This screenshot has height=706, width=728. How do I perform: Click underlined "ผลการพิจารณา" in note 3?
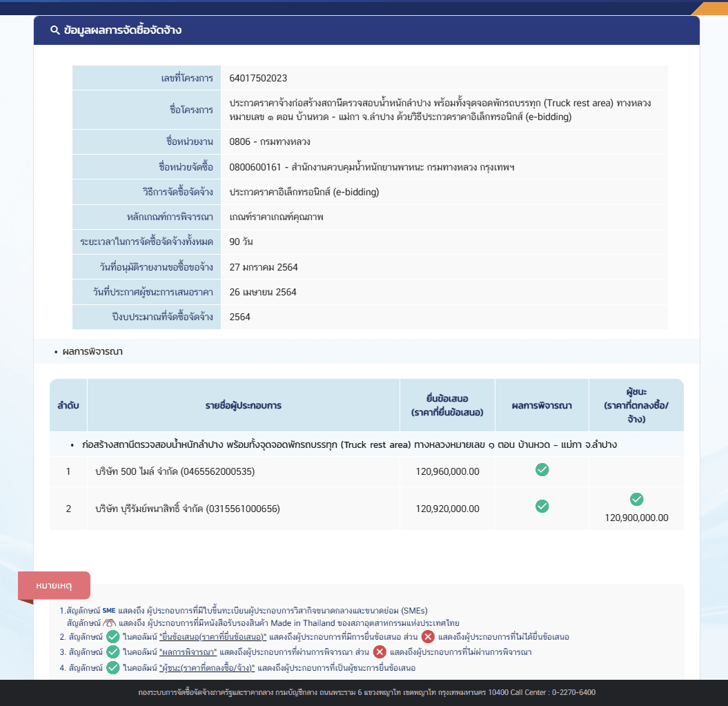(x=188, y=652)
